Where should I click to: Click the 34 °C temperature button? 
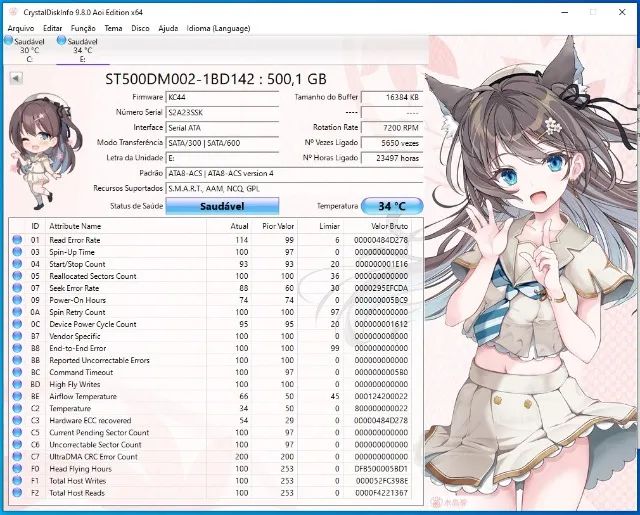click(392, 206)
